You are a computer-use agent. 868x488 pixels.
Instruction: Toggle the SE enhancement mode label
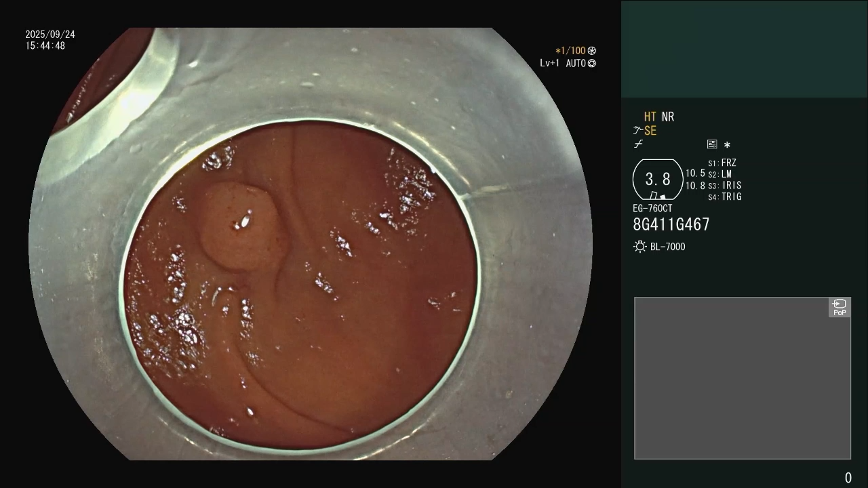650,131
